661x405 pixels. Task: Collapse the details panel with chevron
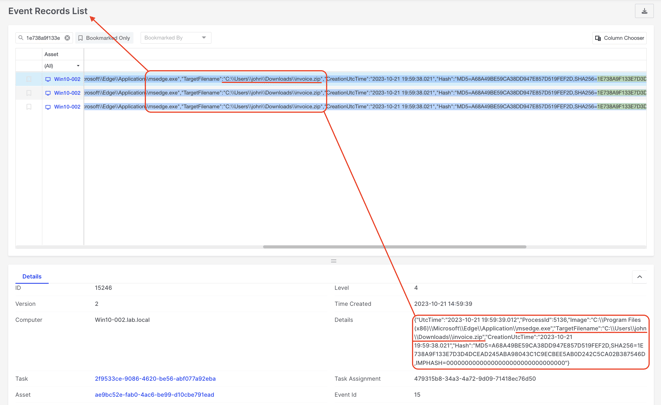tap(640, 277)
